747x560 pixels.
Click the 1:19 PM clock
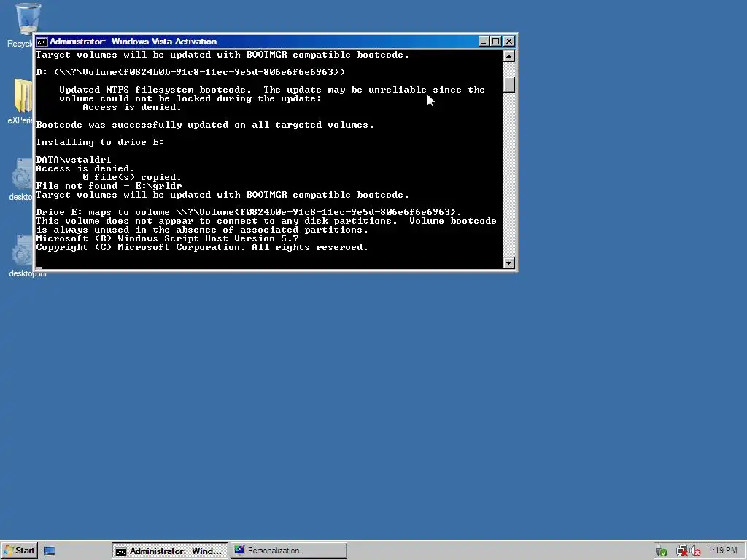pos(723,551)
